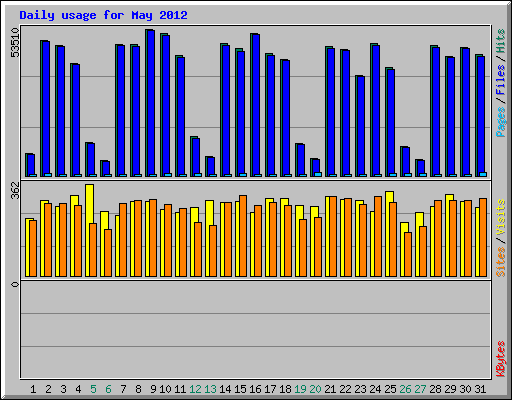Click day 1 on the x-axis
The image size is (512, 400).
point(33,389)
